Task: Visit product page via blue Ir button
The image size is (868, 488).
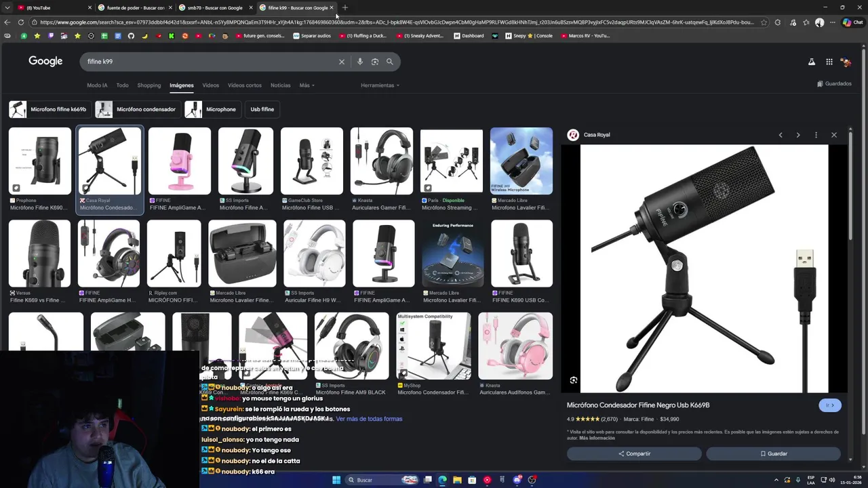Action: pos(830,405)
